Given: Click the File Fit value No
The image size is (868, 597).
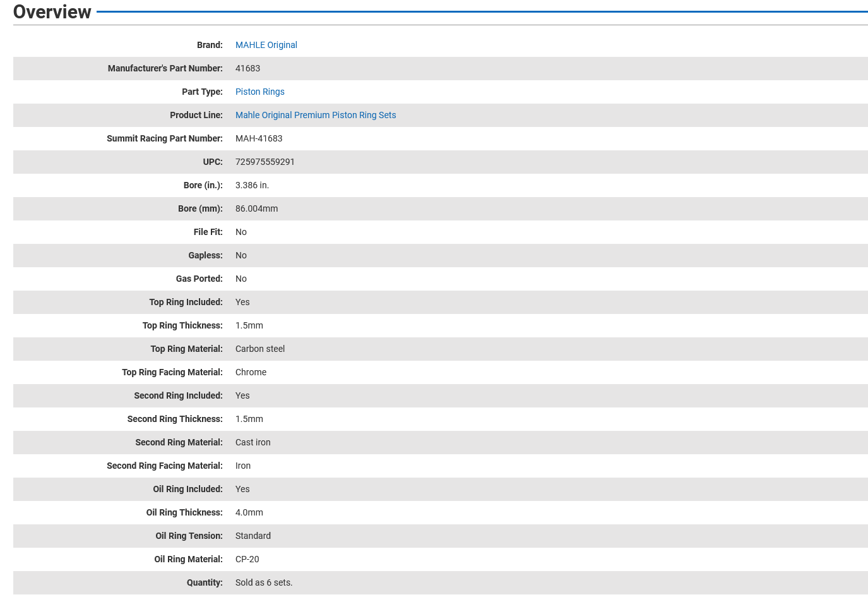Looking at the screenshot, I should pyautogui.click(x=241, y=232).
